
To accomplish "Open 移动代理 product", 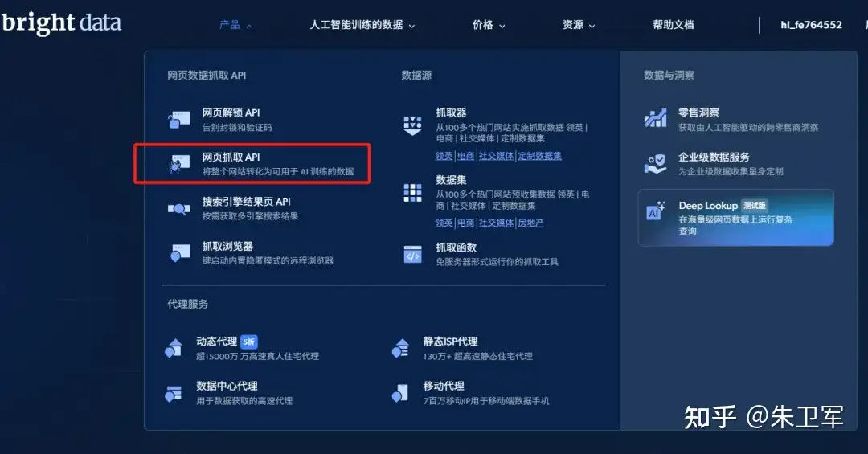I will 444,386.
